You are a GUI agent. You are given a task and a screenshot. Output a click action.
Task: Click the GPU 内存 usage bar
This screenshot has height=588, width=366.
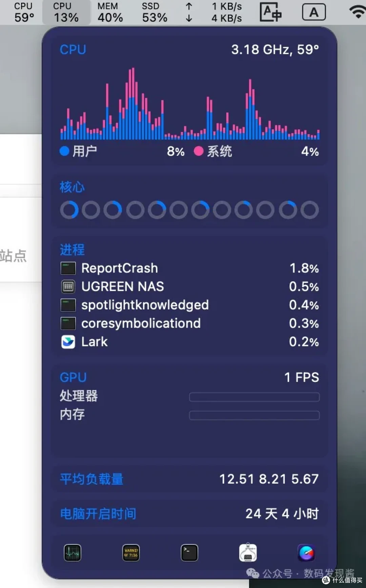tap(254, 415)
